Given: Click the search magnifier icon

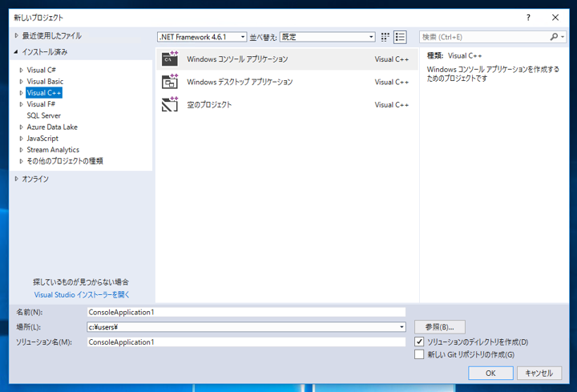Looking at the screenshot, I should click(554, 37).
